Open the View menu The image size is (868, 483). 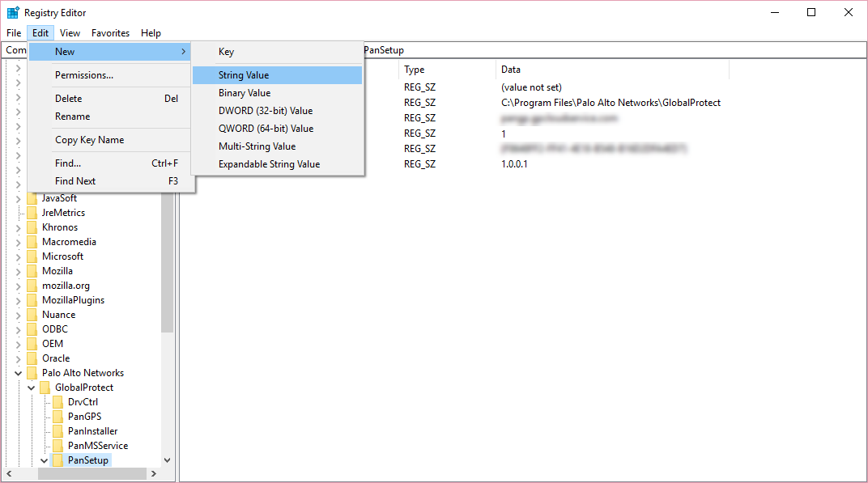70,33
